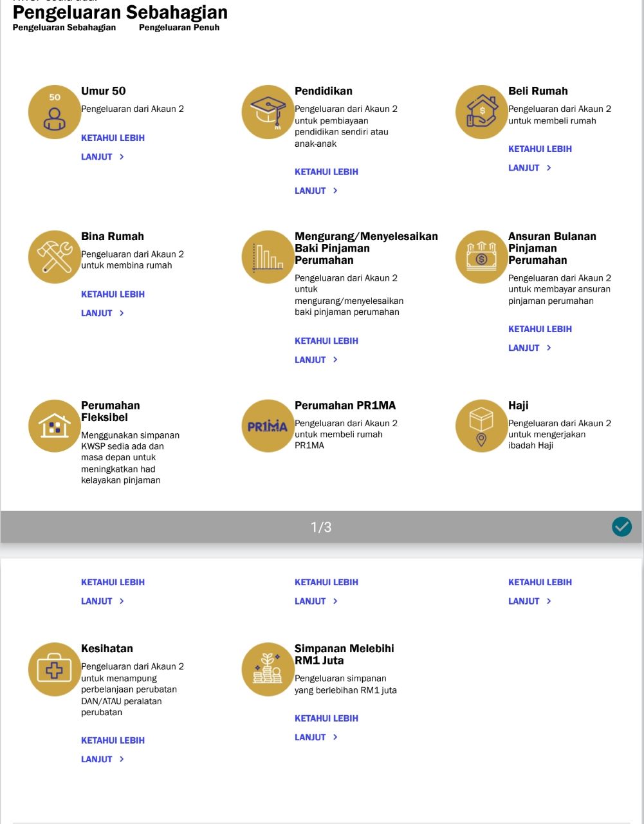
Task: Click the Haji Kaaba location icon
Action: [482, 426]
